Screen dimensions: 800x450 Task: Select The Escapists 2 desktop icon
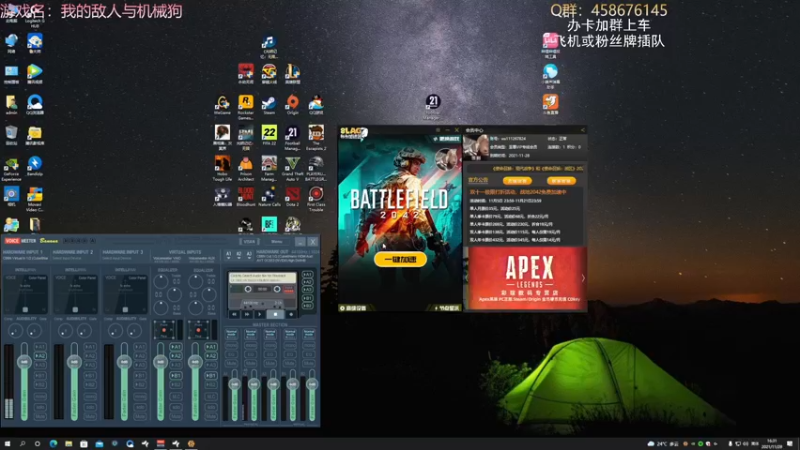coord(316,137)
